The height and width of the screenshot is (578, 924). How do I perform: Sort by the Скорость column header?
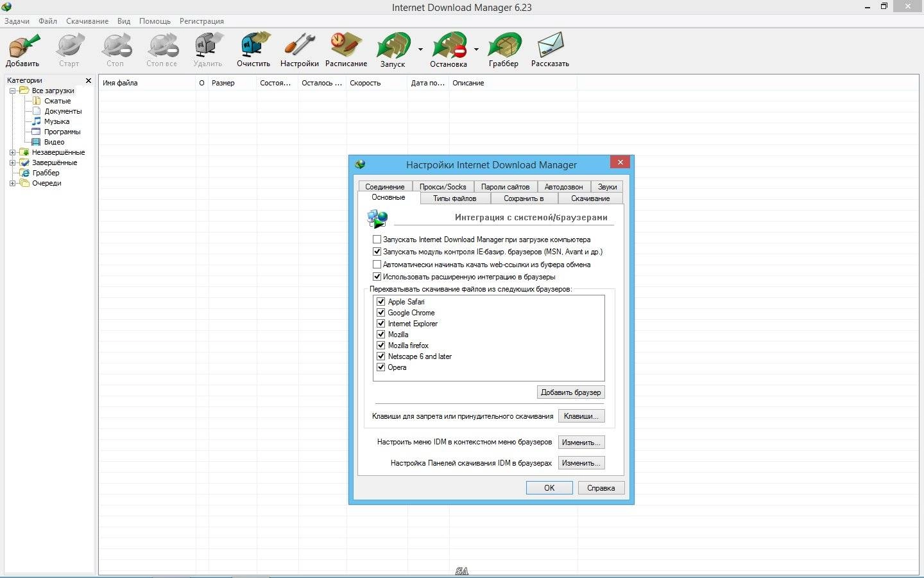tap(377, 83)
